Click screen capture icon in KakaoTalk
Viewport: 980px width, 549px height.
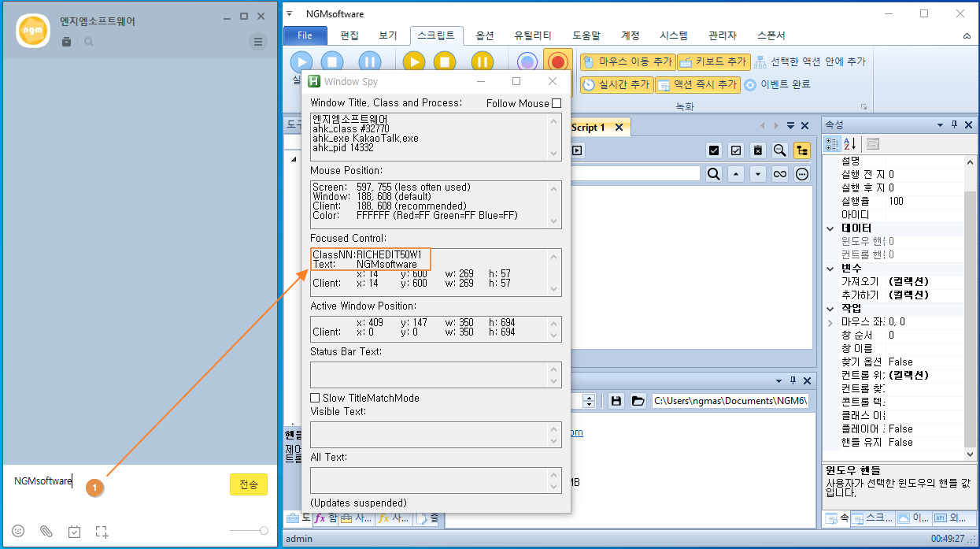pyautogui.click(x=102, y=532)
